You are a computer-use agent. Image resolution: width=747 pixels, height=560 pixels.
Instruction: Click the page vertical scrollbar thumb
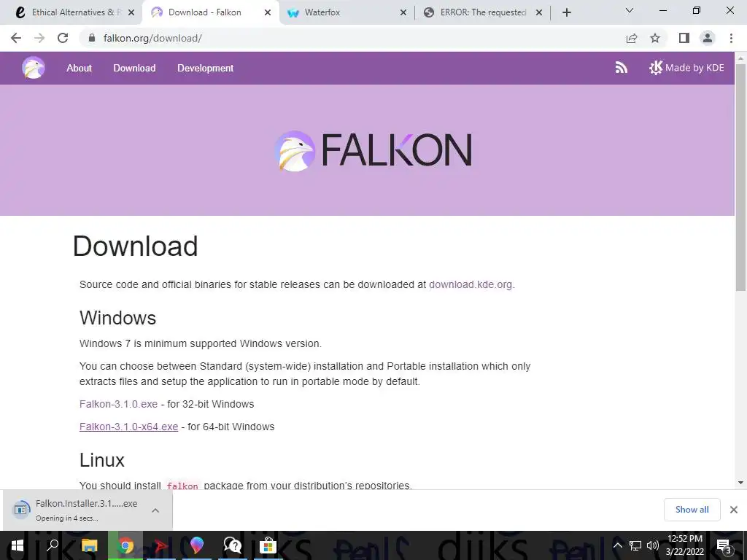point(740,176)
